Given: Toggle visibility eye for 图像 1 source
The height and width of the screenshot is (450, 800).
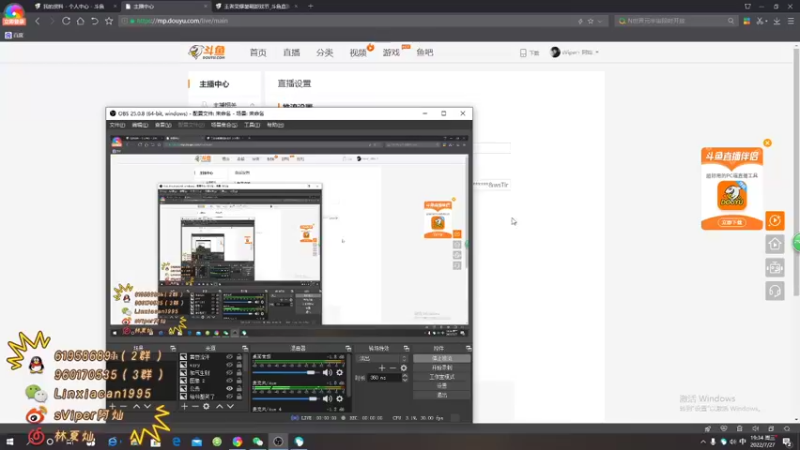Looking at the screenshot, I should click(x=229, y=381).
